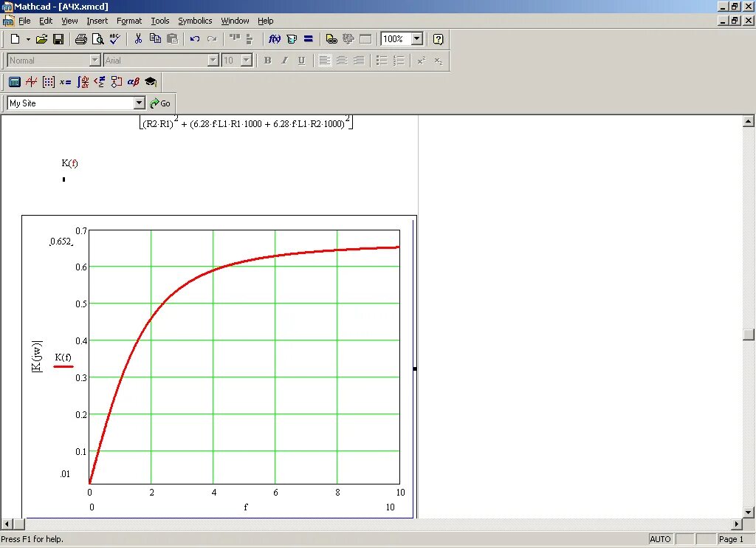Redo the last undone action
This screenshot has height=548, width=756.
click(x=212, y=39)
